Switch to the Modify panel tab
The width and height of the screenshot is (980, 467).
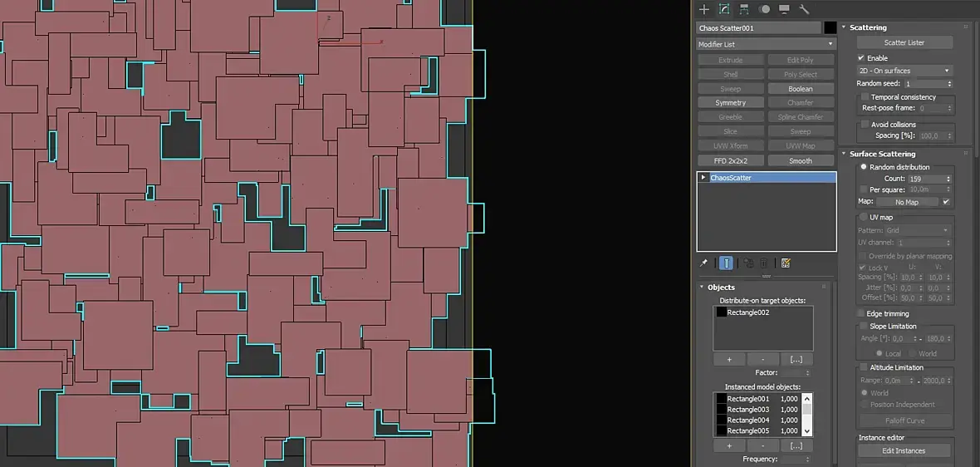[x=724, y=9]
